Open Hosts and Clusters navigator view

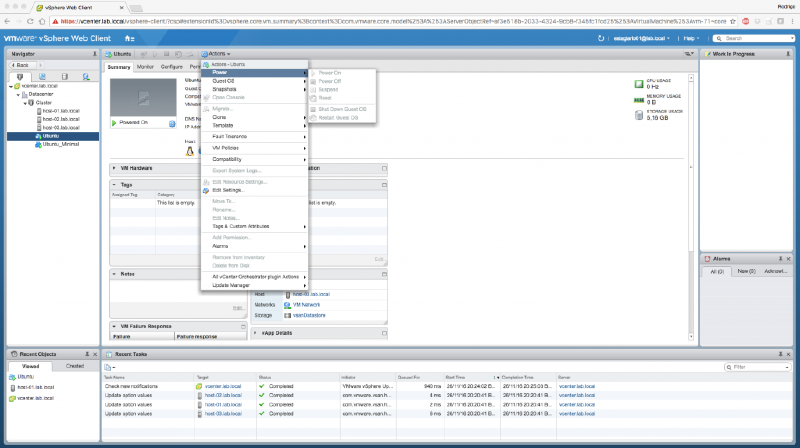[x=20, y=77]
